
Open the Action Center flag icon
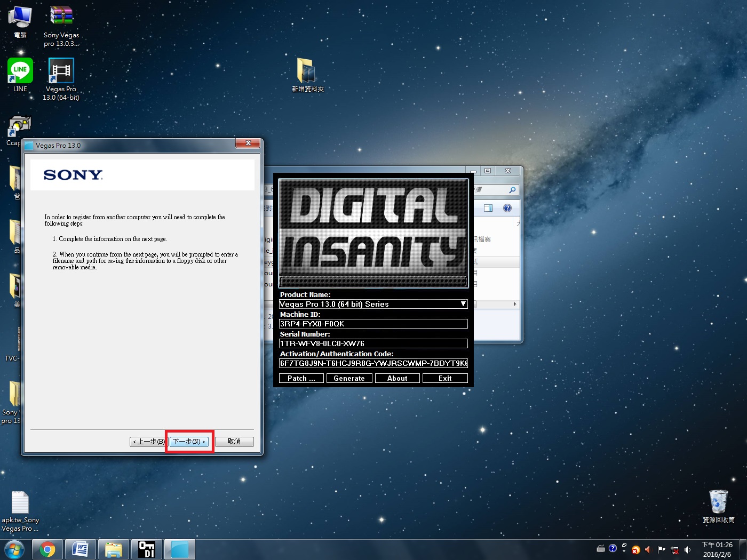[x=662, y=549]
